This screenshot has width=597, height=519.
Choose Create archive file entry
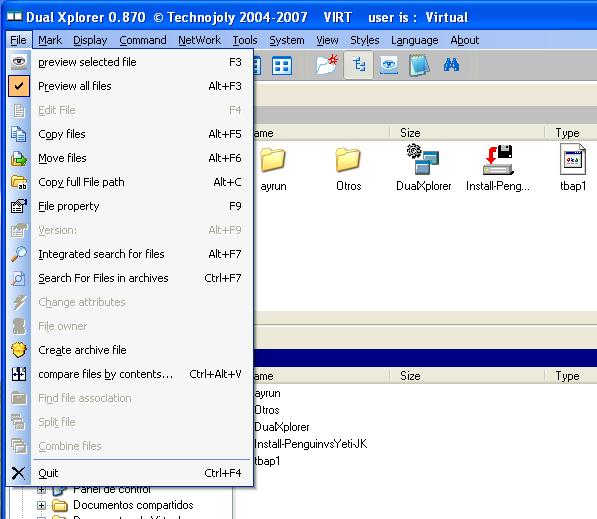[142, 350]
